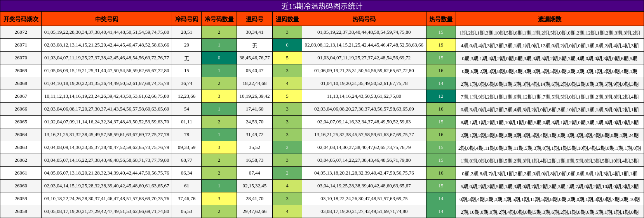Screen dimensions: 644x218
Task: Click warm numbers cell 10,19,26,39,42
Action: (254, 96)
